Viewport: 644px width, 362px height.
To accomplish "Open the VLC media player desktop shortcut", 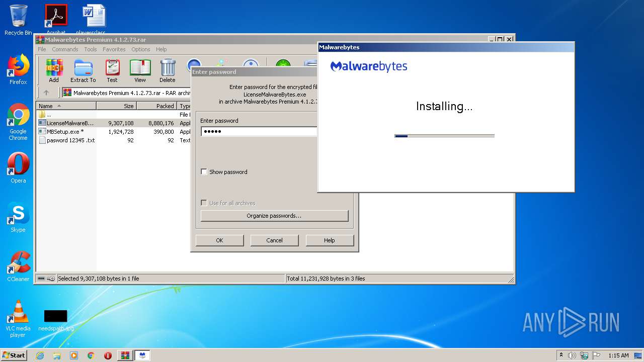I will click(x=18, y=319).
